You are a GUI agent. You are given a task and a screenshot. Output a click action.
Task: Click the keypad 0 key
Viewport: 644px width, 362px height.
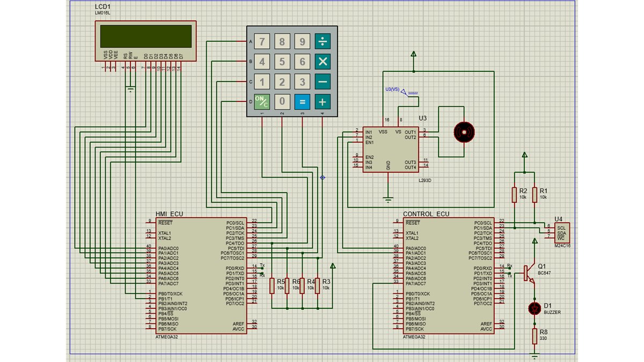tap(282, 101)
